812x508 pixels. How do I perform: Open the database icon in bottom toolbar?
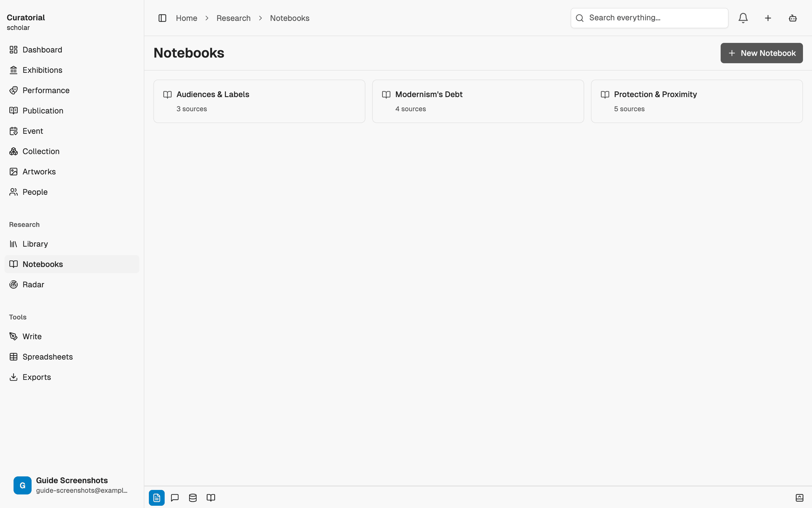tap(193, 498)
